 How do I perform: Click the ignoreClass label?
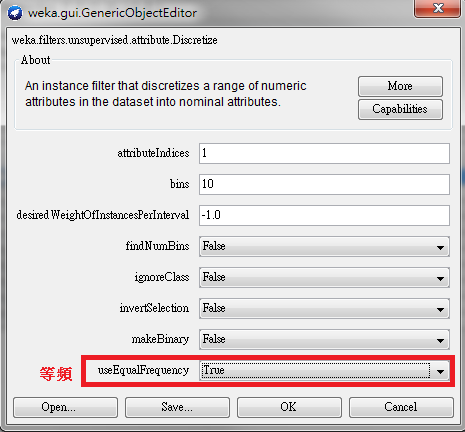coord(162,277)
